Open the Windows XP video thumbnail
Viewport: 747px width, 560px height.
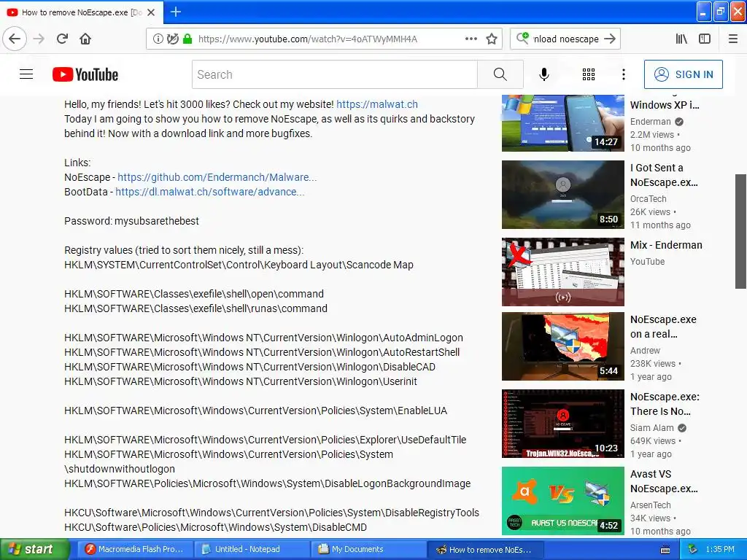click(x=562, y=122)
